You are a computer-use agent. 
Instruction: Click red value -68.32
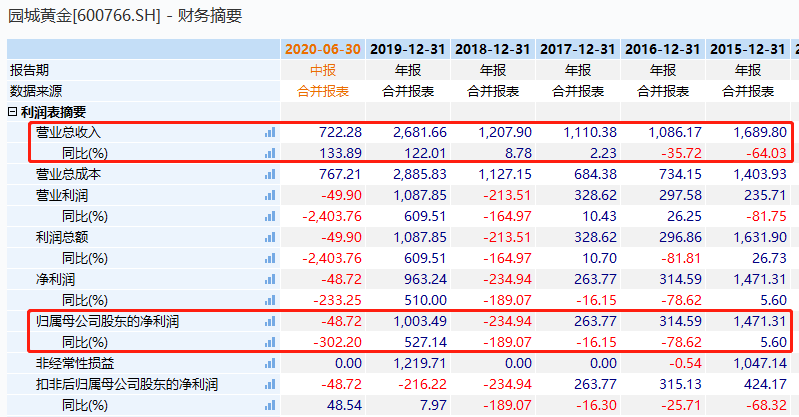coord(766,406)
